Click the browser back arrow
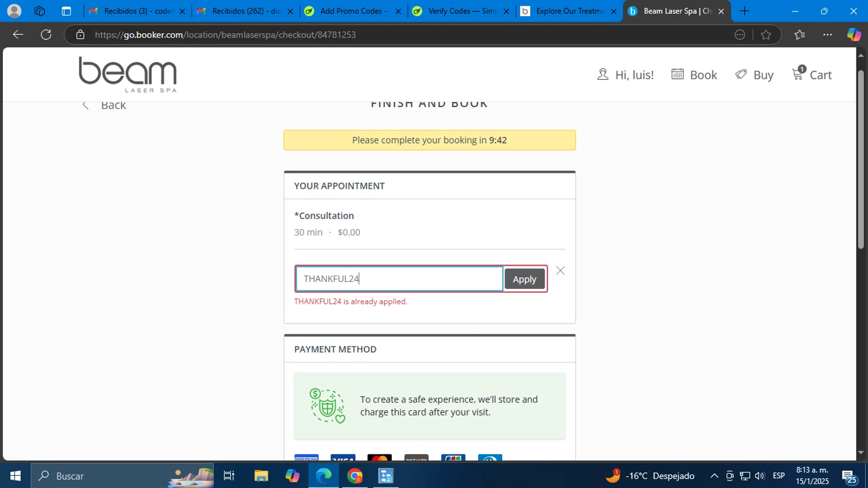 pyautogui.click(x=18, y=35)
